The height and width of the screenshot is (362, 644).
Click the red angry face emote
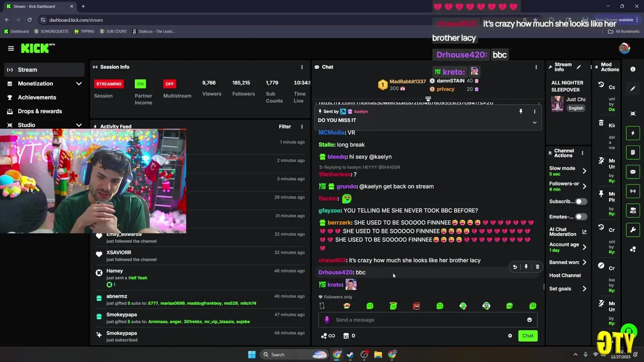(417, 306)
